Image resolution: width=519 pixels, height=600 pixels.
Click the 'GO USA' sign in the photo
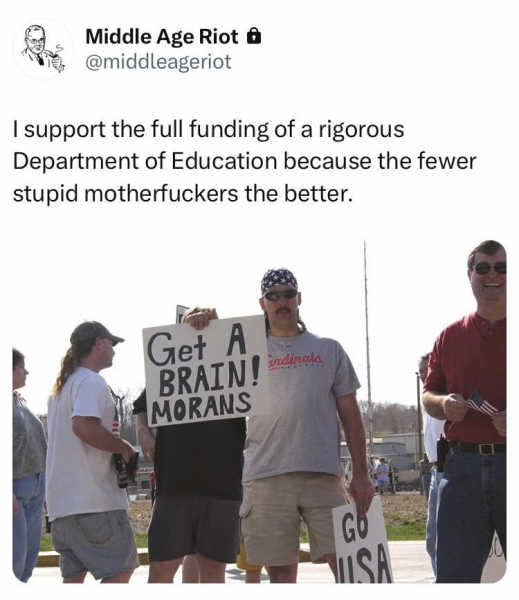[x=361, y=542]
